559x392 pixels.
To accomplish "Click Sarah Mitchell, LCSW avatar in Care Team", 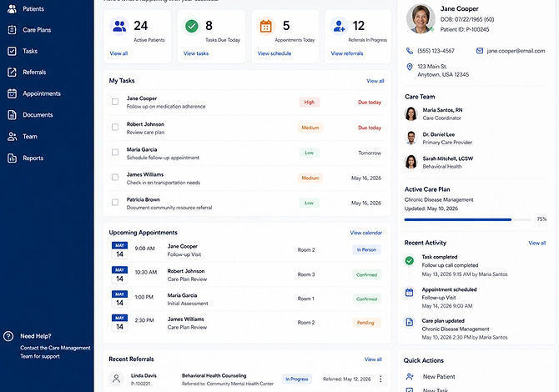I will [x=411, y=162].
